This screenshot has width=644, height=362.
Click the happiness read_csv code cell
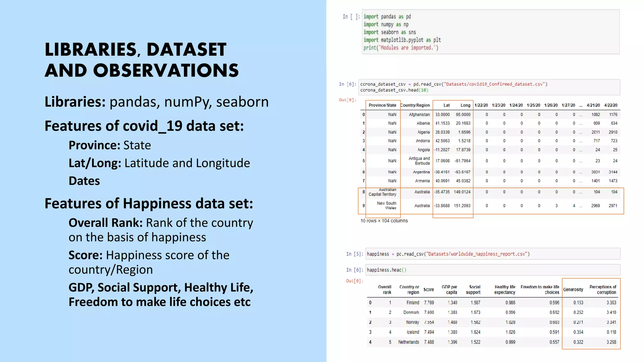tap(493, 254)
